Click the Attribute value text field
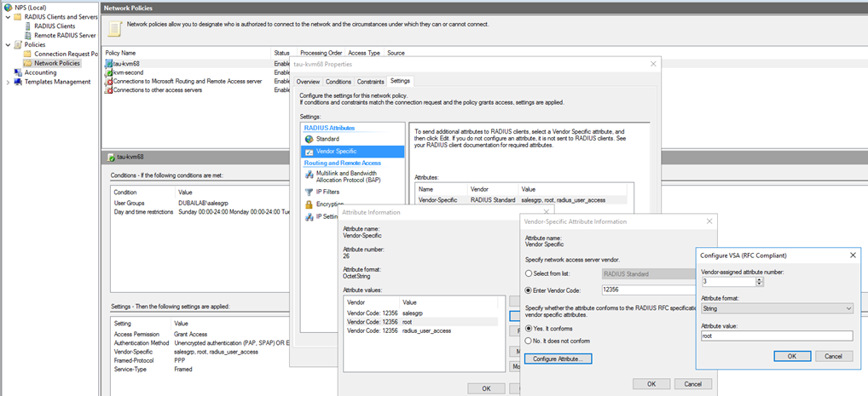868x396 pixels. pyautogui.click(x=774, y=336)
